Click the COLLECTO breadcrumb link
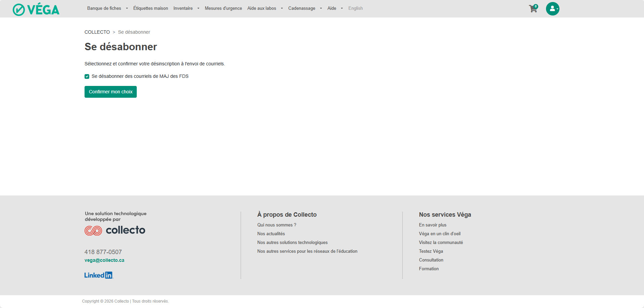Screen dimensions: 644x308 [97, 32]
